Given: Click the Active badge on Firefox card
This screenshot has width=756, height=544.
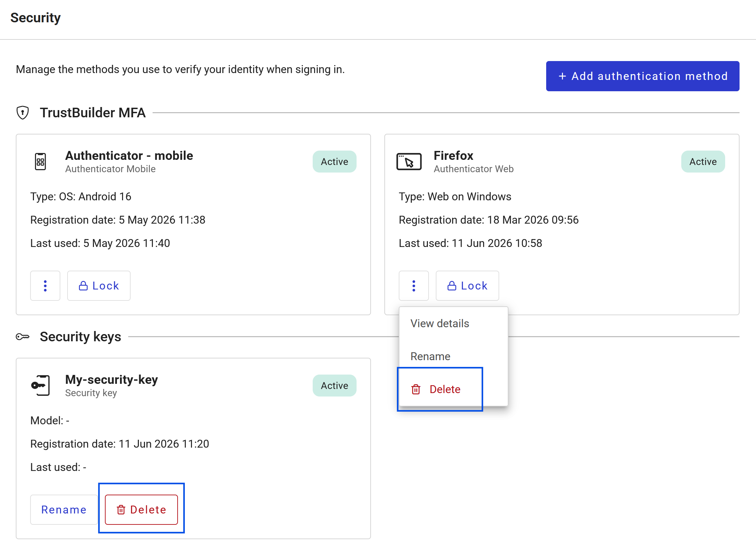Looking at the screenshot, I should (703, 162).
